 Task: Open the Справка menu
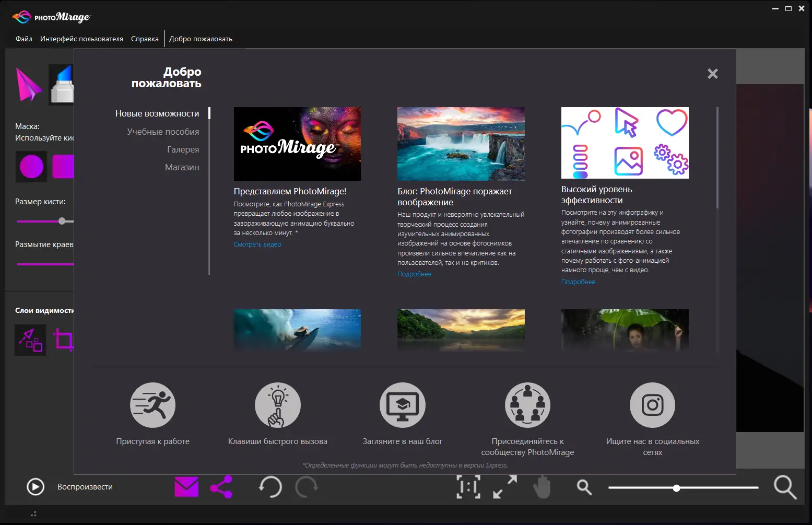[145, 39]
